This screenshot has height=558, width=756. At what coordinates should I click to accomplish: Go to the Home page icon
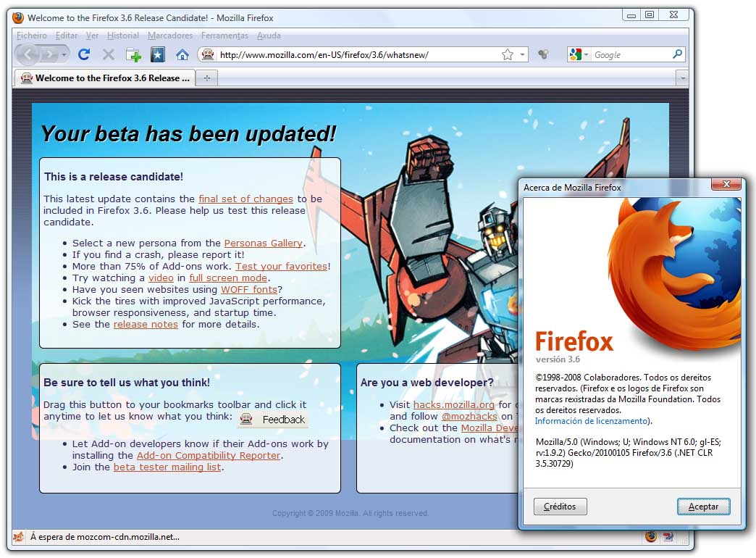pos(182,54)
